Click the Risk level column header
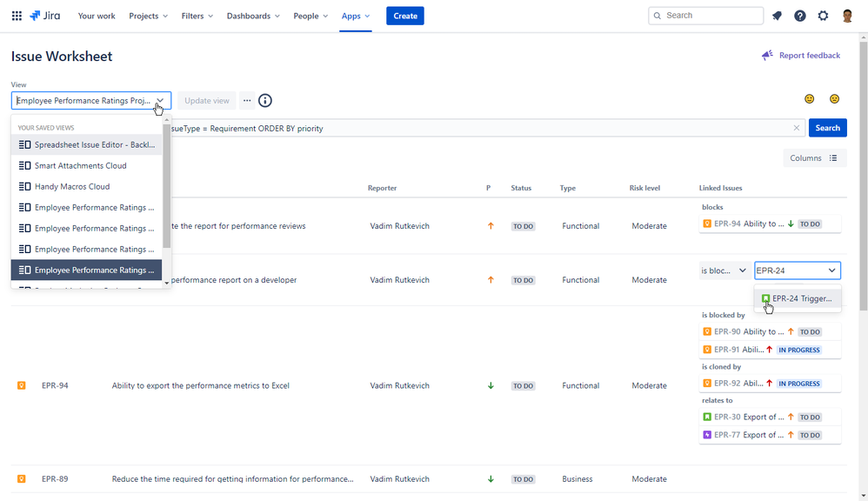868x501 pixels. pos(644,188)
